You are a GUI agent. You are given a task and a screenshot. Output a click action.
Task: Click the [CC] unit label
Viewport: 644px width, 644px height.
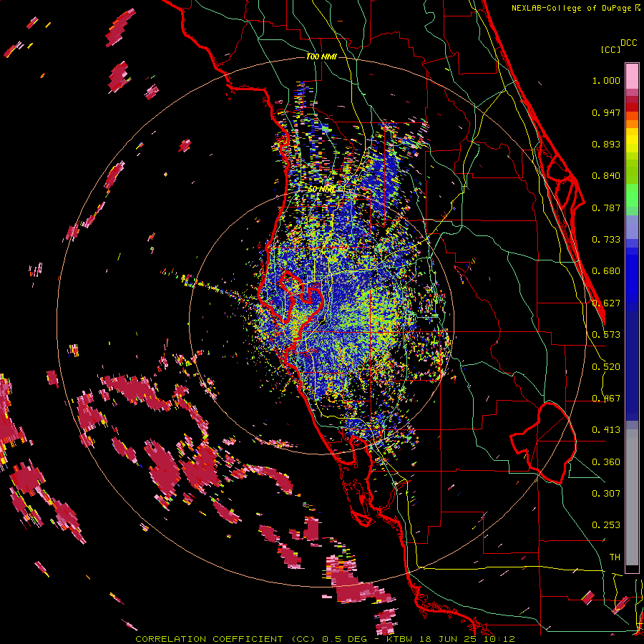[611, 49]
